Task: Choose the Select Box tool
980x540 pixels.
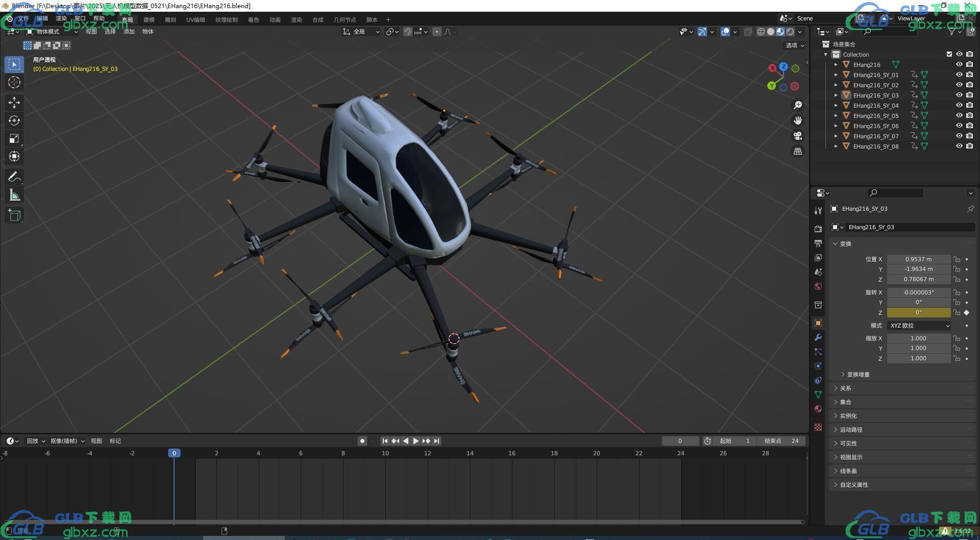Action: click(14, 64)
